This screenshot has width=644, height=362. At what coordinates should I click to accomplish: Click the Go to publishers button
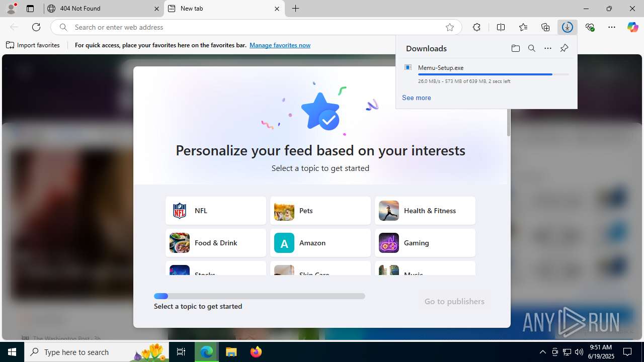[454, 301]
